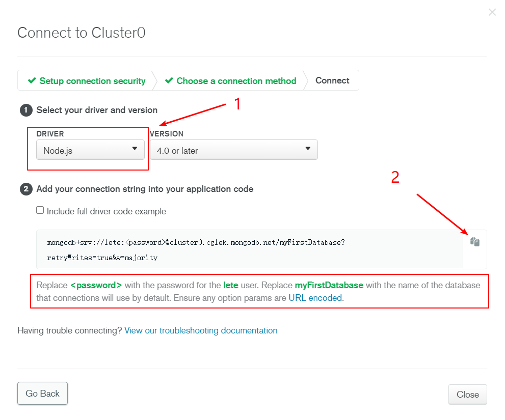
Task: Click the step 1 number badge
Action: [x=25, y=110]
